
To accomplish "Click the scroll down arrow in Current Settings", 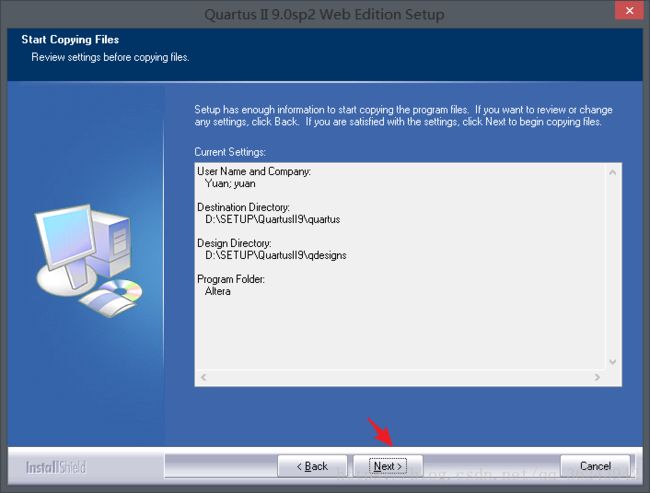I will (x=613, y=362).
